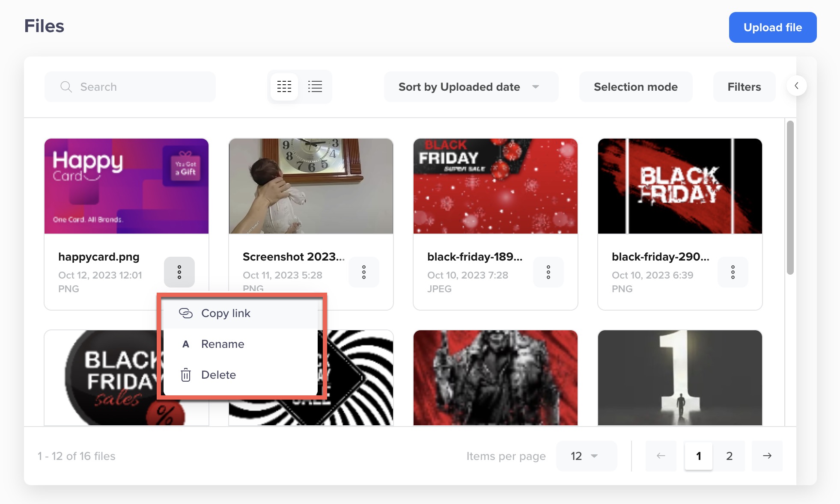
Task: Open the black-friday-189 snowflake thumbnail
Action: tap(495, 186)
